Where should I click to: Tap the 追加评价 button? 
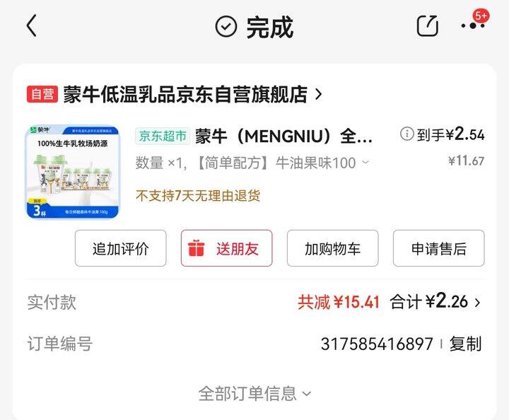pos(120,248)
